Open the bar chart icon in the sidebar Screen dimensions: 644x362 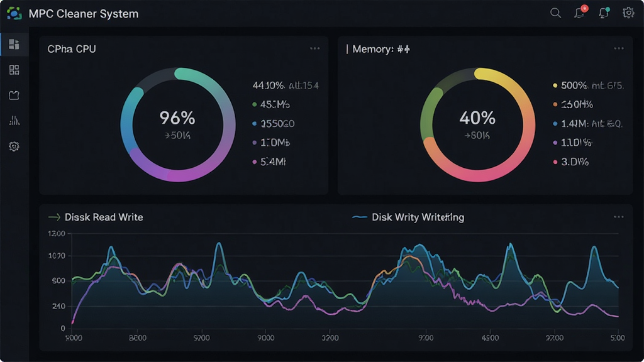click(14, 121)
